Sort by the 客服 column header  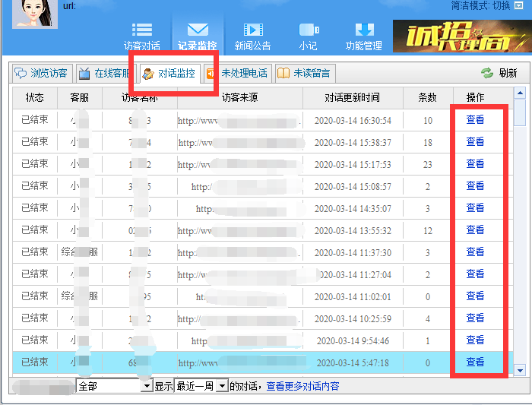[80, 98]
